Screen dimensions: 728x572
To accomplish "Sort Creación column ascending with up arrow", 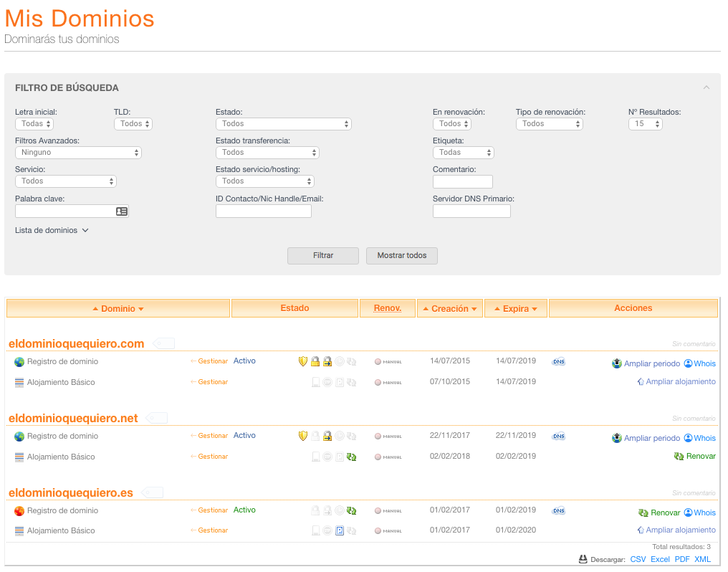I will pos(426,309).
